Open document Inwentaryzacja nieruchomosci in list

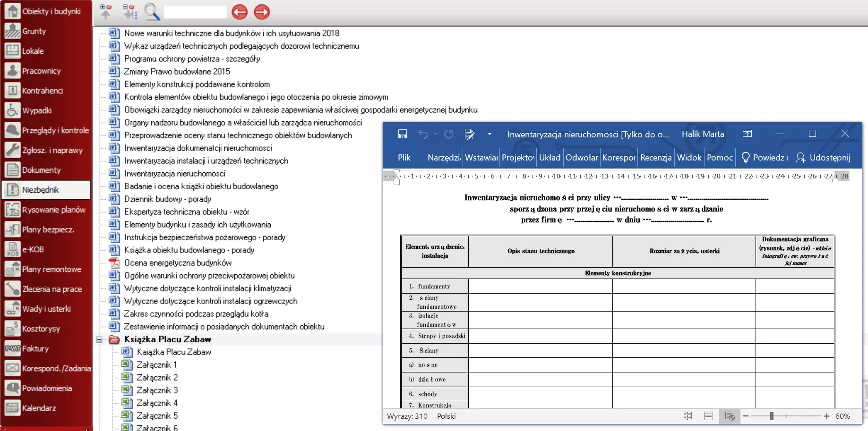click(x=174, y=174)
